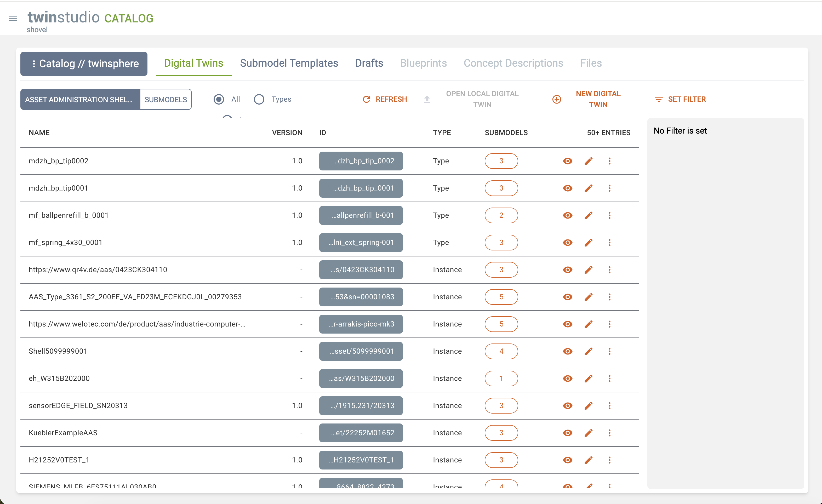This screenshot has width=822, height=504.
Task: Click submodels count badge for sensorEDGE_FIELD_SN20313
Action: [501, 406]
